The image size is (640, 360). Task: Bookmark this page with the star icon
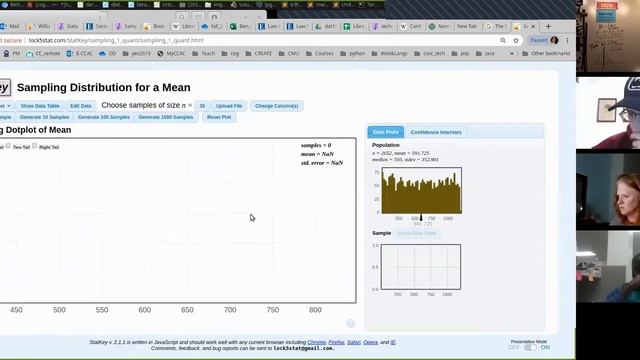pyautogui.click(x=516, y=40)
